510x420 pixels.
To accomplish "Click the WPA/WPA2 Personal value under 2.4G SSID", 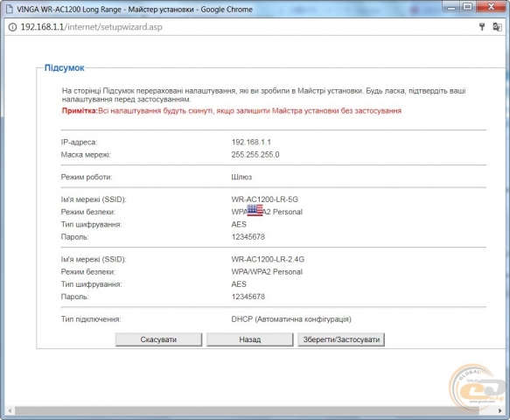I will click(267, 271).
